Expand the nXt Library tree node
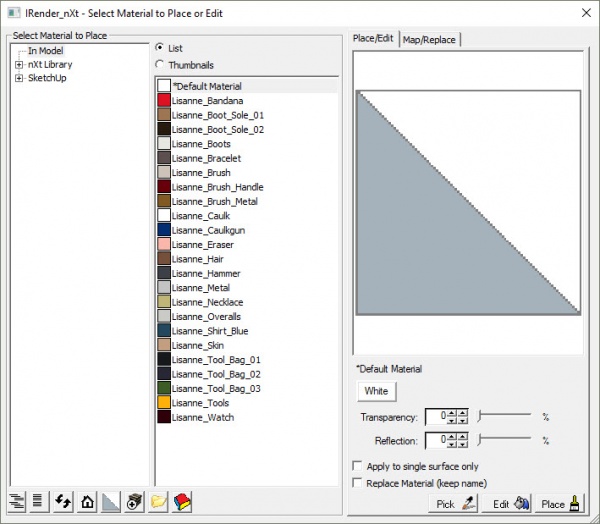 (19, 65)
